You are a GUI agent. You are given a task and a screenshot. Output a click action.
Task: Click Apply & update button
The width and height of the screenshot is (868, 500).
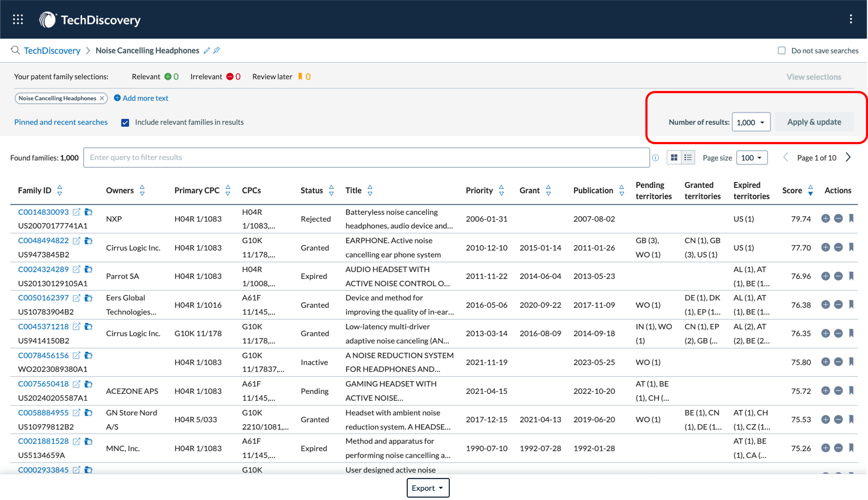point(814,122)
